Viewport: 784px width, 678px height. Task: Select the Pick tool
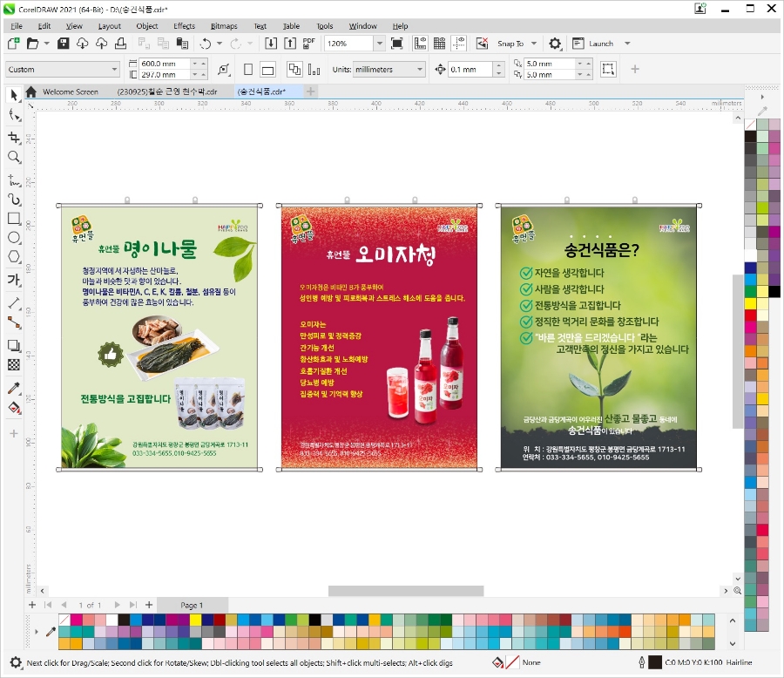click(13, 95)
